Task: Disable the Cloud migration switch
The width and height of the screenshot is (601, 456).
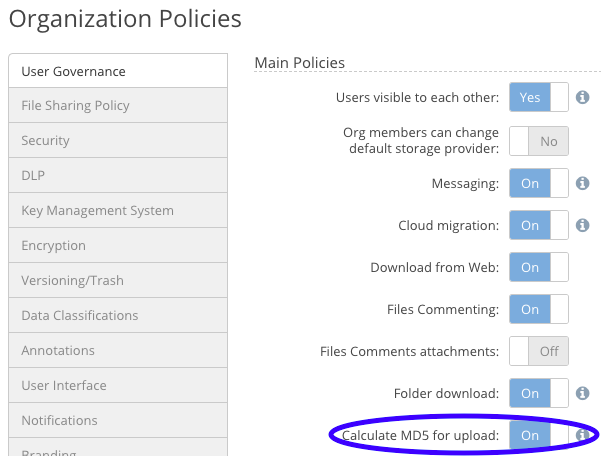Action: pos(539,225)
